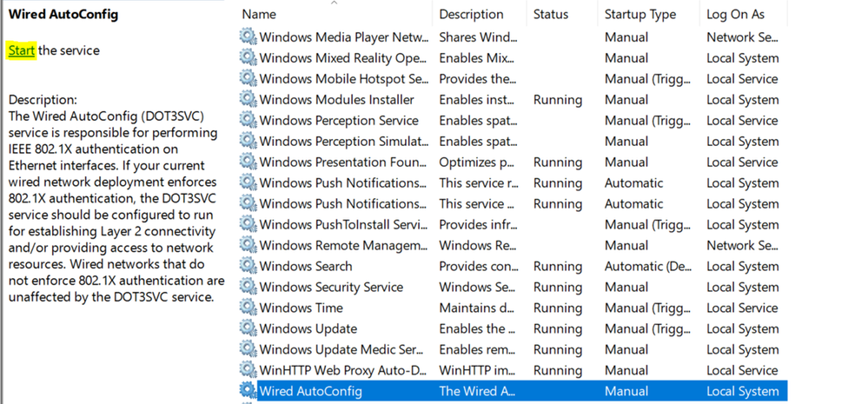Click the Start service link
The width and height of the screenshot is (868, 404).
tap(22, 50)
